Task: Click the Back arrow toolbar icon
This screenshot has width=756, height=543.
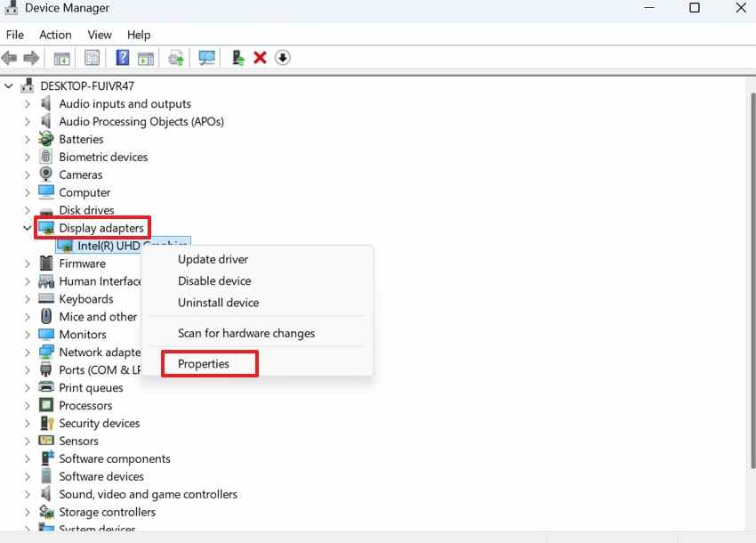Action: [9, 59]
